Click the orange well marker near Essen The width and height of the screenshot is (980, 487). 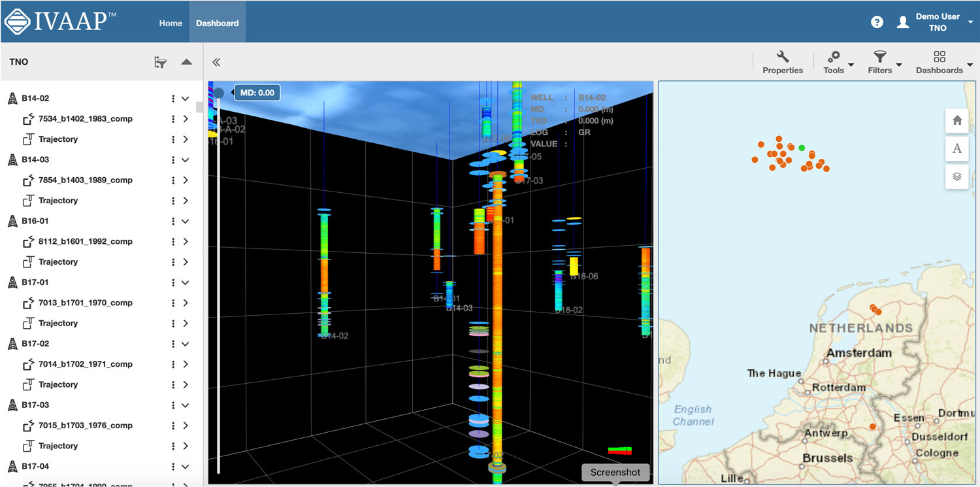(873, 427)
